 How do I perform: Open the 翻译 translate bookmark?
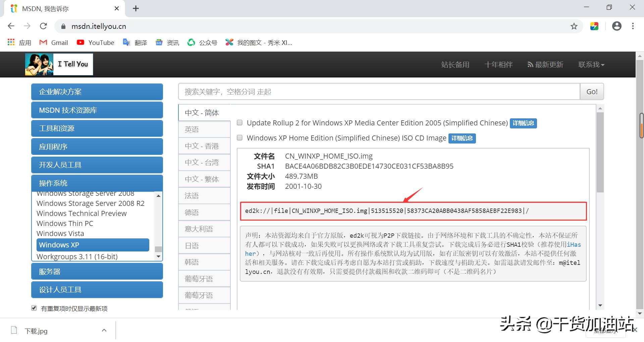(x=135, y=42)
